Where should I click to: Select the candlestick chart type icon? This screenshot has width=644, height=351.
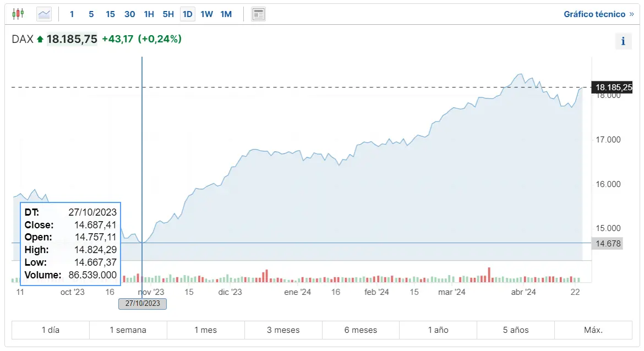point(18,14)
